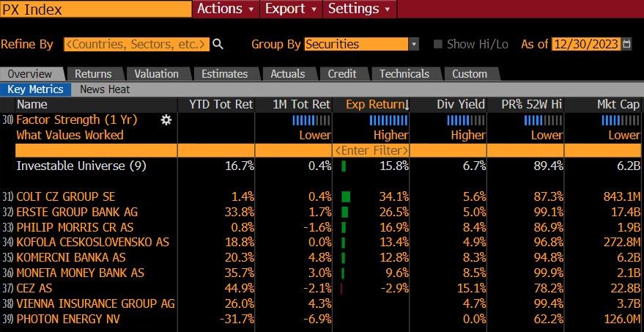The height and width of the screenshot is (332, 644).
Task: Open the Export dropdown menu
Action: [291, 9]
